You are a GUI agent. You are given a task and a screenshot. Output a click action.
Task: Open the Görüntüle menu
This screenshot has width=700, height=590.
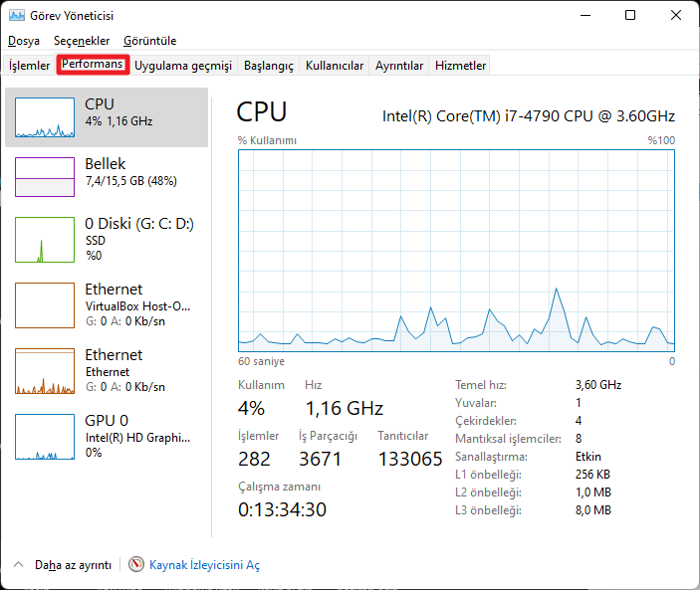[148, 41]
